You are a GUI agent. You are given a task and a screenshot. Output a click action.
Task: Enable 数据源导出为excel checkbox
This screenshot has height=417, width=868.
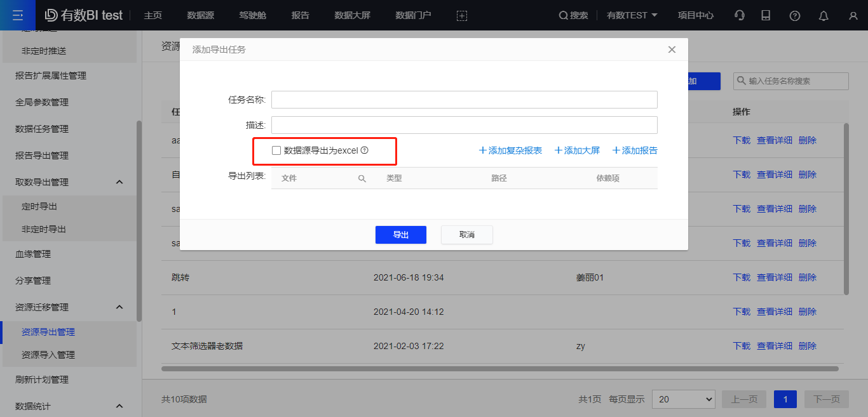[276, 150]
